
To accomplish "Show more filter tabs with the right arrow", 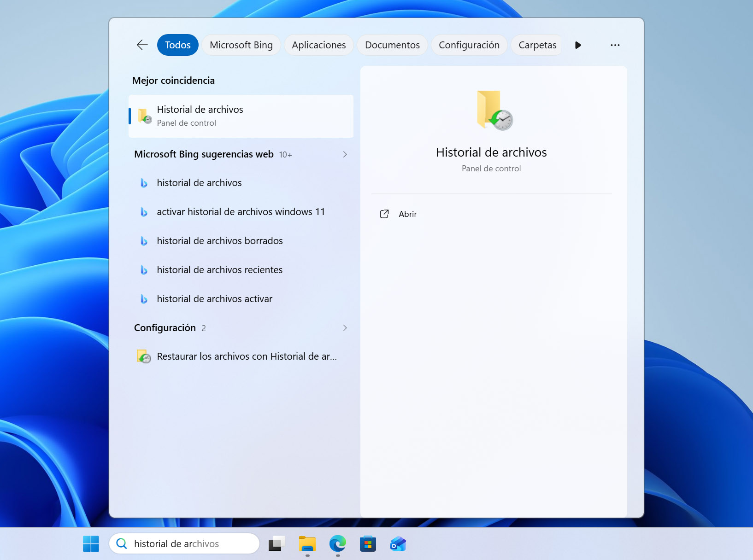I will click(578, 45).
